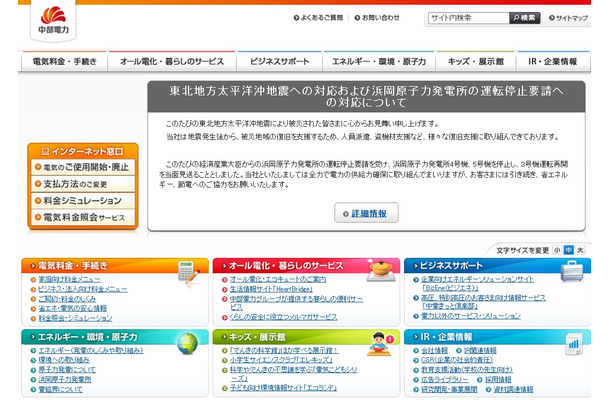This screenshot has width=610, height=400.
Task: Open 会社情報 link
Action: [434, 351]
